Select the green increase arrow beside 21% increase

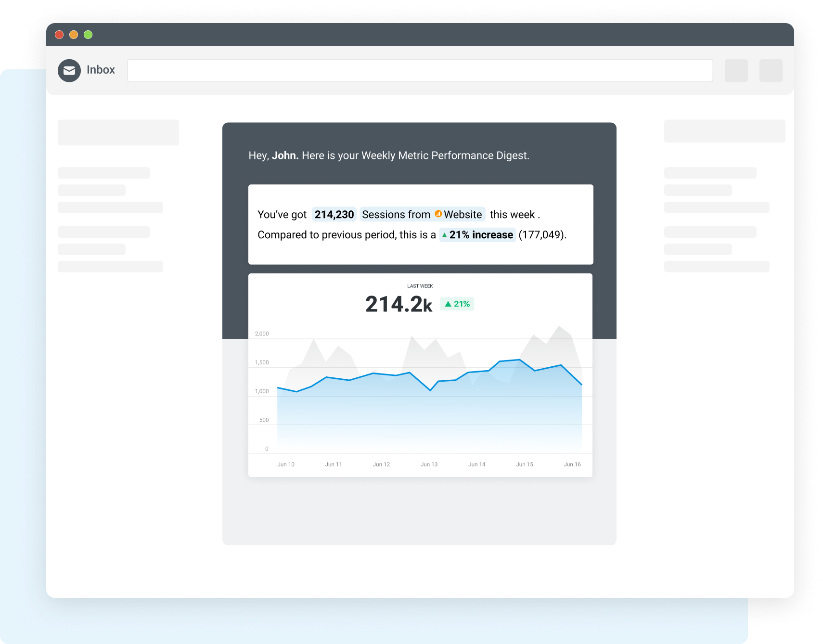tap(444, 235)
